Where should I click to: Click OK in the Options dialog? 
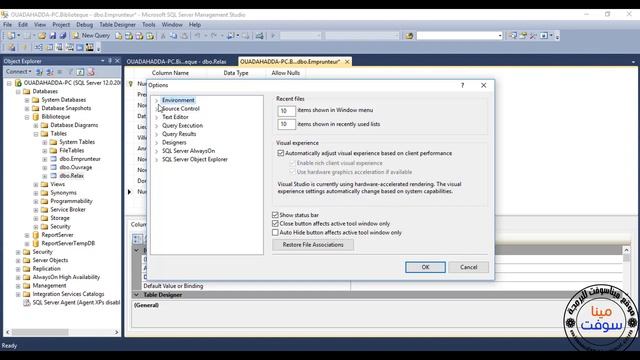tap(425, 267)
